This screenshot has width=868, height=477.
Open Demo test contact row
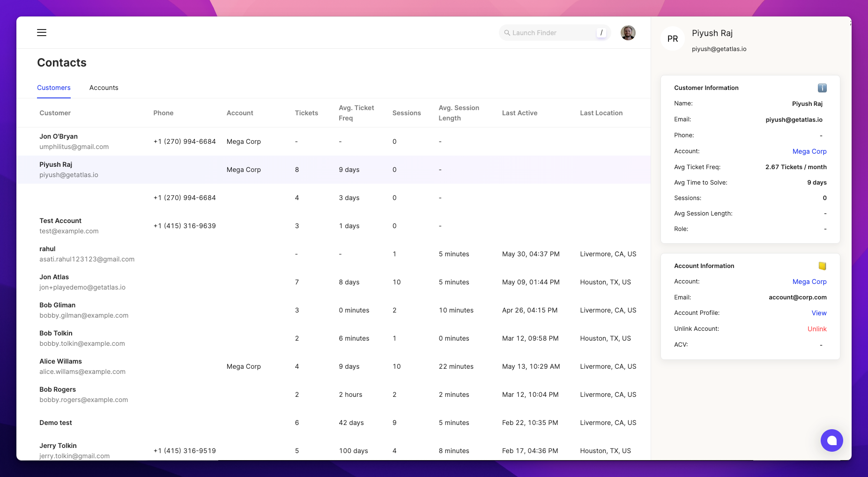click(334, 423)
